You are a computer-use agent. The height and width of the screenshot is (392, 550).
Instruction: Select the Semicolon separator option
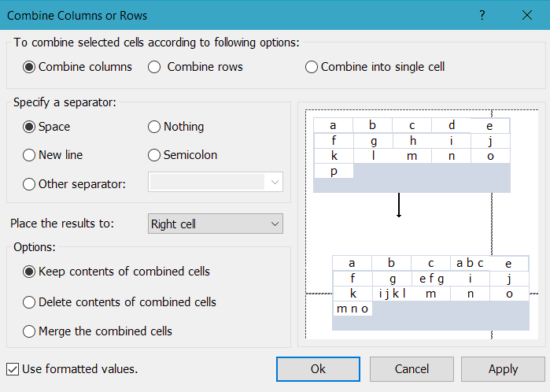pyautogui.click(x=155, y=155)
